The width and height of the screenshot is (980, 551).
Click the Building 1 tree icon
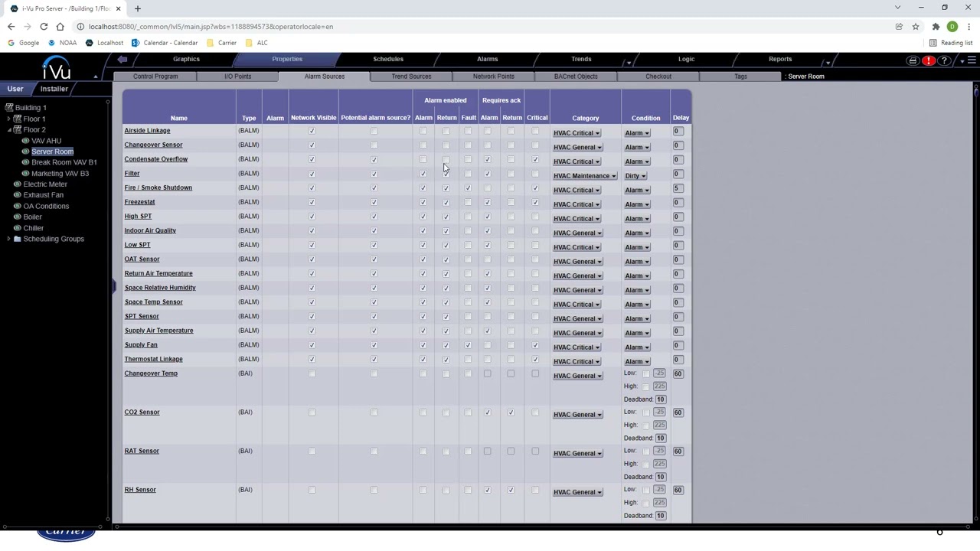click(x=9, y=108)
